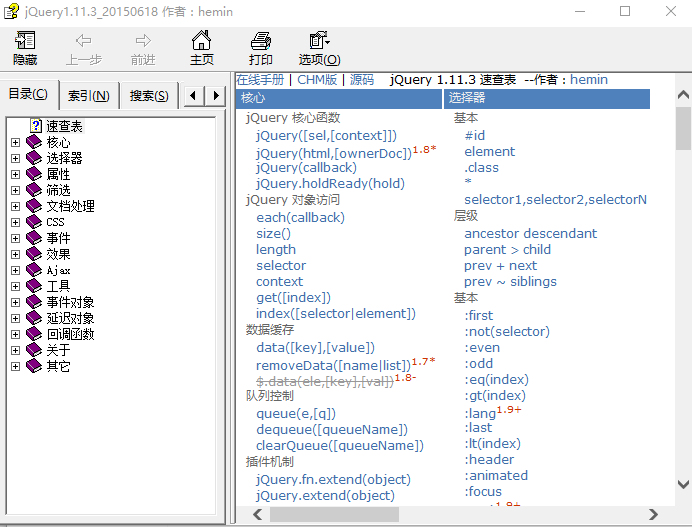Screen dimensions: 692x527
Task: Select the 延迟对象 tree item
Action: pyautogui.click(x=70, y=318)
